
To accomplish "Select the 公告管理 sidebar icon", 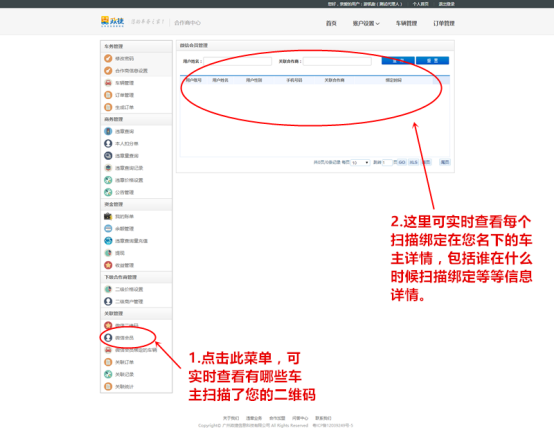I will [108, 192].
